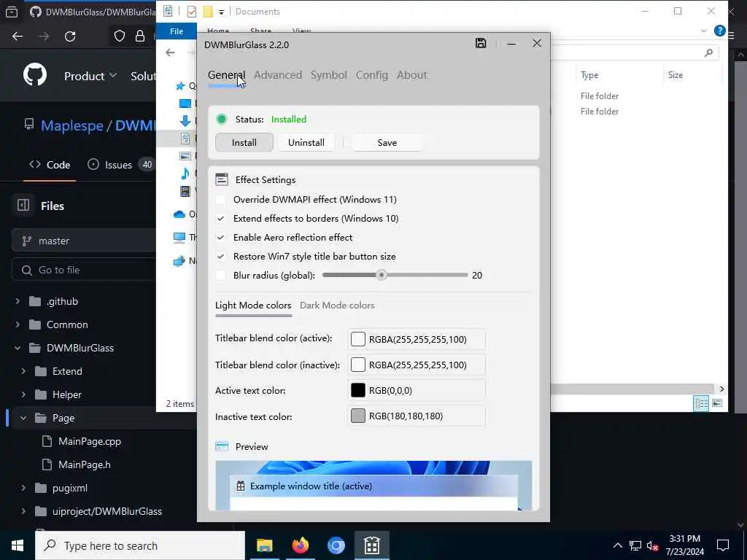Open the General tab
The height and width of the screenshot is (560, 747).
pos(226,75)
